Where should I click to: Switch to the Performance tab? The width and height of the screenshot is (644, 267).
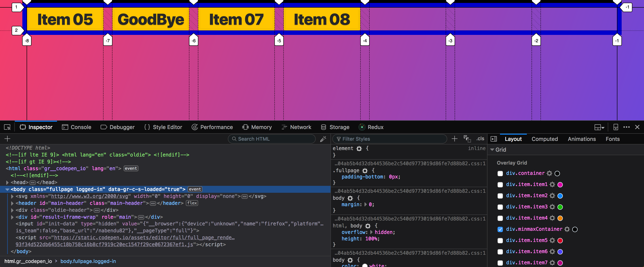pyautogui.click(x=212, y=127)
